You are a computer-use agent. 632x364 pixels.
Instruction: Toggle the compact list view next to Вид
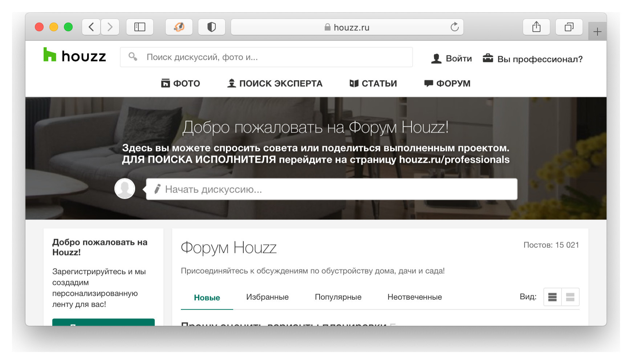(552, 297)
